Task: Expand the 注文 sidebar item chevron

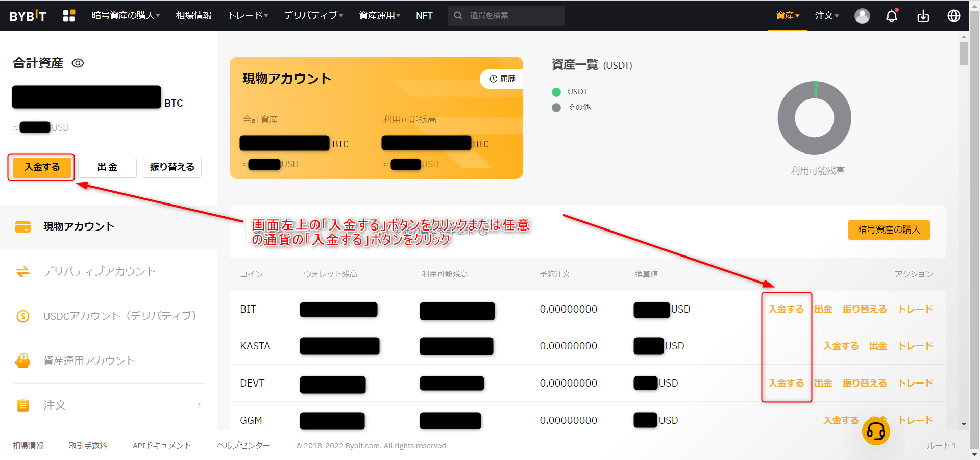Action: coord(199,405)
